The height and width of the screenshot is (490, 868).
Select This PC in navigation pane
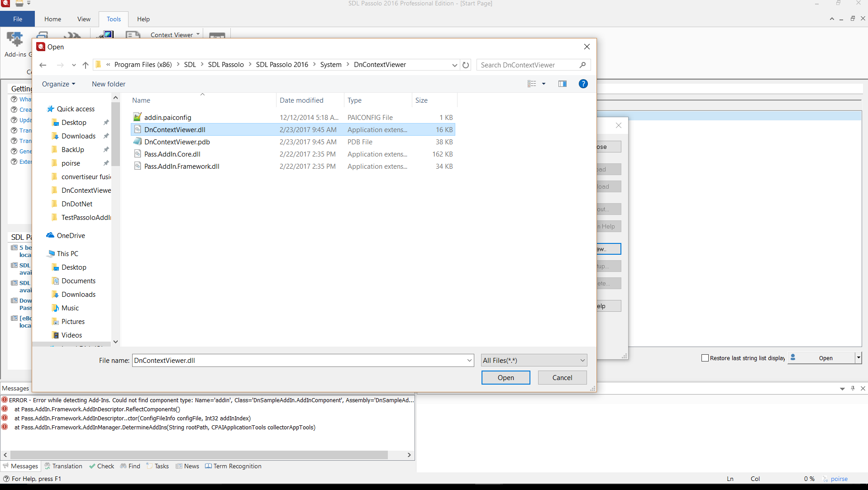click(x=67, y=254)
